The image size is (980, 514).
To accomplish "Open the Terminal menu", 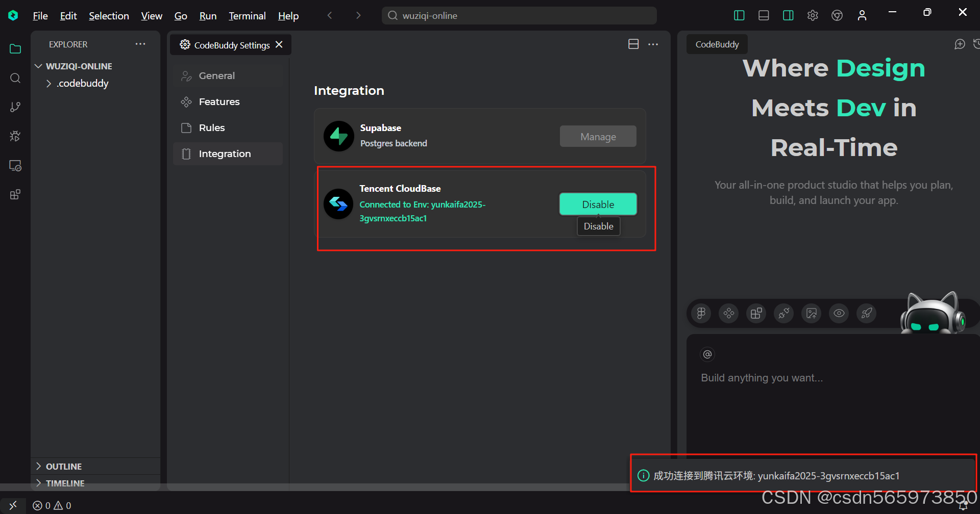I will (247, 16).
